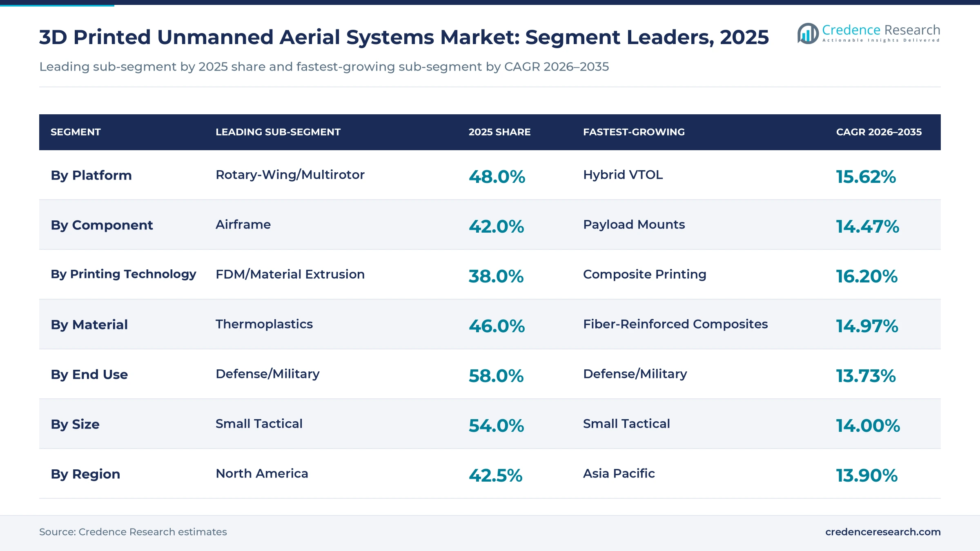
Task: Click the North America cell
Action: 262,473
